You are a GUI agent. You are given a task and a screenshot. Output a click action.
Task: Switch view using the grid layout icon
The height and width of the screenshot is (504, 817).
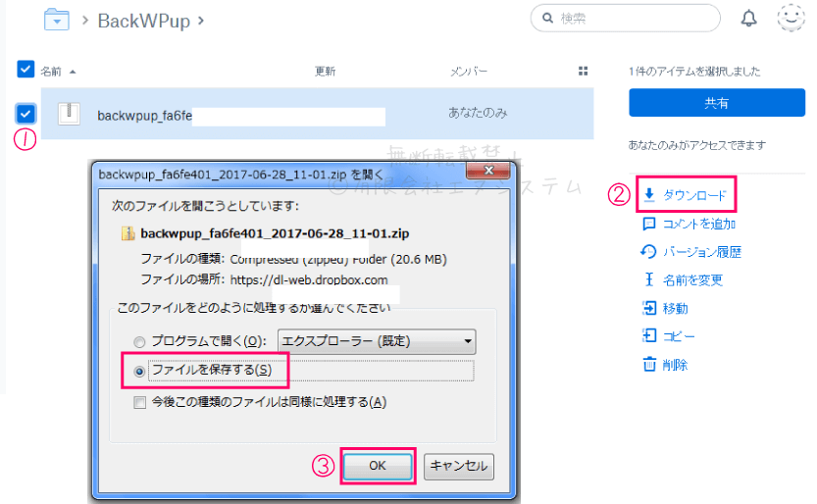583,71
